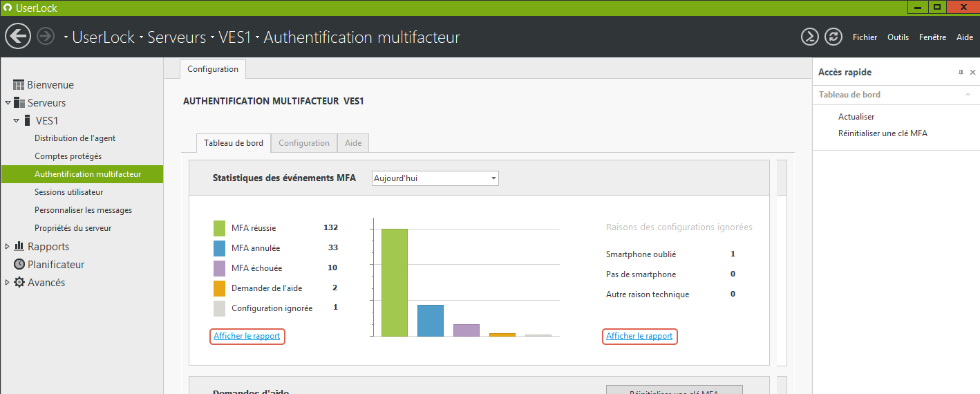Click the Serveurs icon in sidebar
The image size is (980, 394).
coord(19,103)
